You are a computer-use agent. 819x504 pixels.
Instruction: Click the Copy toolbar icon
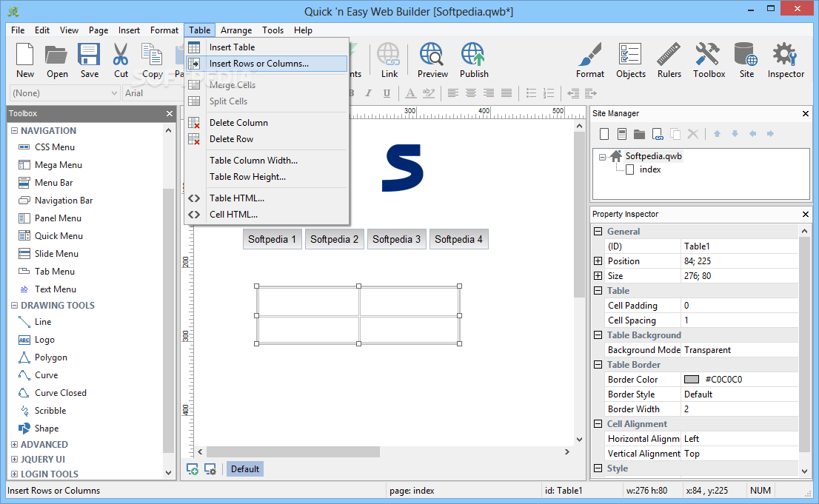(x=152, y=61)
